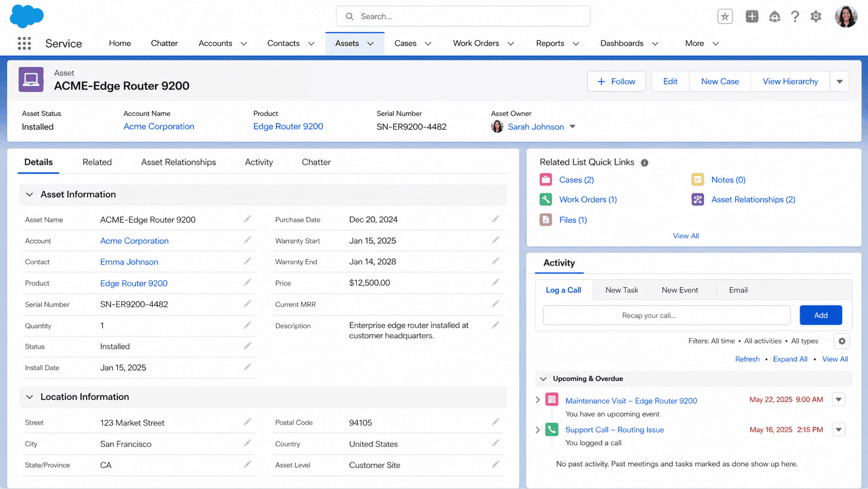This screenshot has height=489, width=868.
Task: Collapse the Asset Information section
Action: (x=30, y=194)
